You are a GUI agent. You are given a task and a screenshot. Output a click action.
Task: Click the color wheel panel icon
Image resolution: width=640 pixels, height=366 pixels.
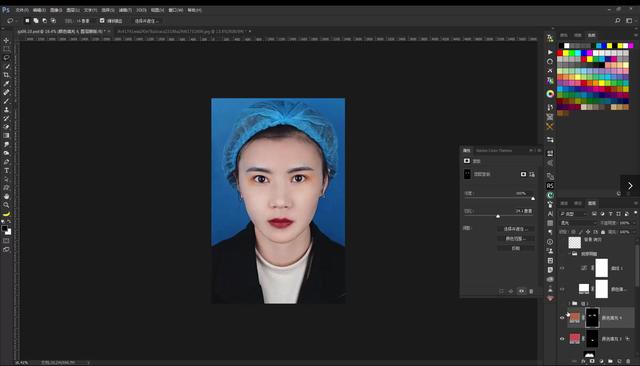(550, 94)
